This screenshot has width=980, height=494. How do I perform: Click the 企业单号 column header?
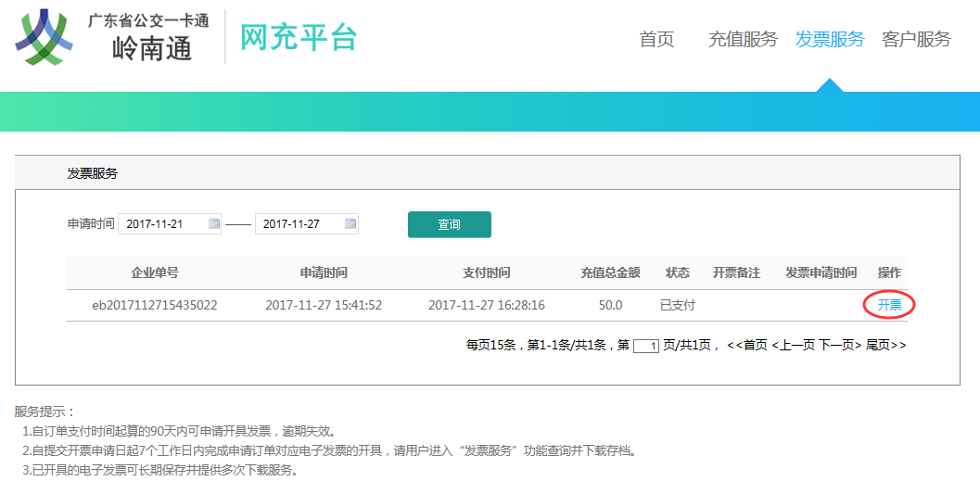point(155,272)
